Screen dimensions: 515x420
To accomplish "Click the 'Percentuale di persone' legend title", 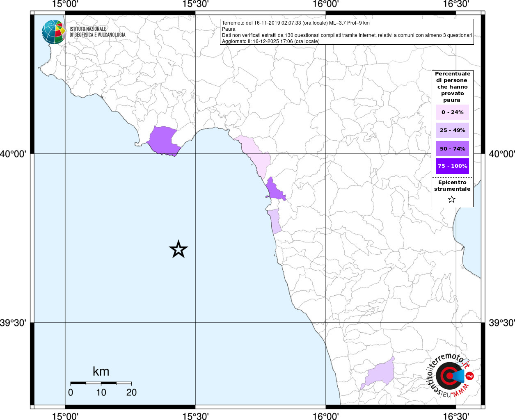I will point(452,87).
